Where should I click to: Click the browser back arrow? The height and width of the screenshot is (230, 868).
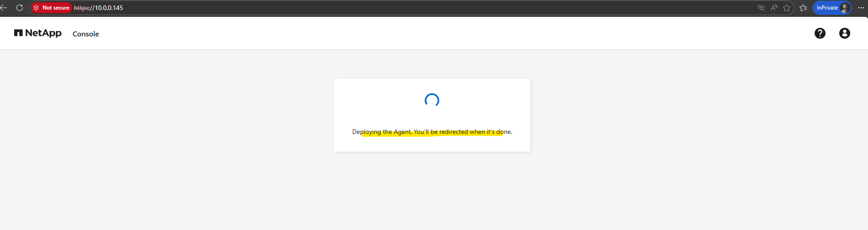coord(4,8)
